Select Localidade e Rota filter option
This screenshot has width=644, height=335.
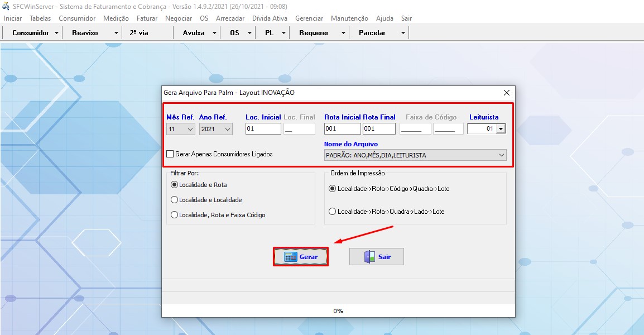[x=175, y=185]
